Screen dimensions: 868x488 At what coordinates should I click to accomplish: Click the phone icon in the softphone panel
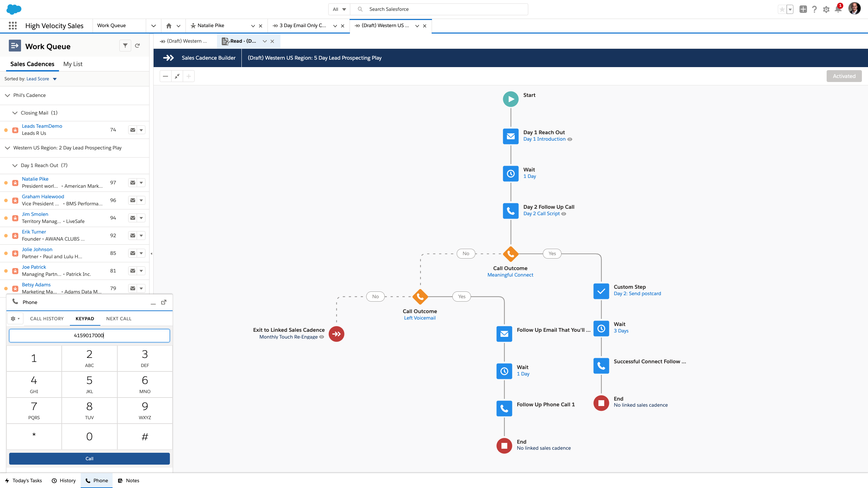point(14,302)
